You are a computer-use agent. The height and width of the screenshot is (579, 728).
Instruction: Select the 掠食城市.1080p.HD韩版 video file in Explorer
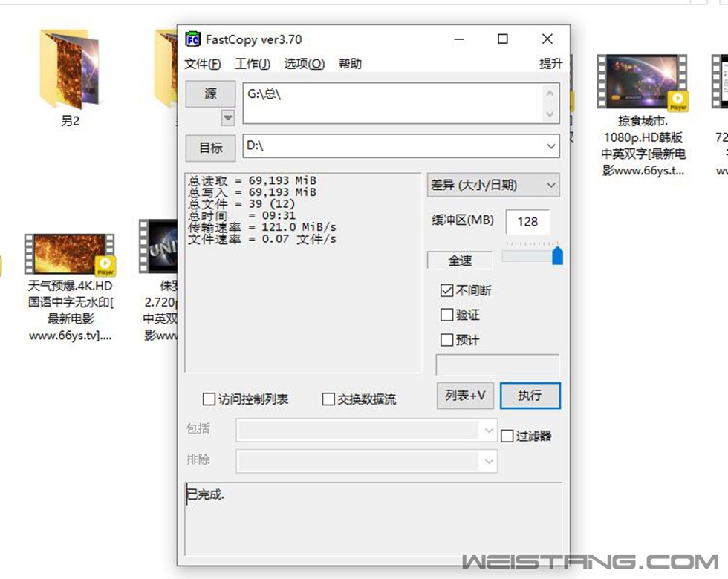[x=643, y=116]
